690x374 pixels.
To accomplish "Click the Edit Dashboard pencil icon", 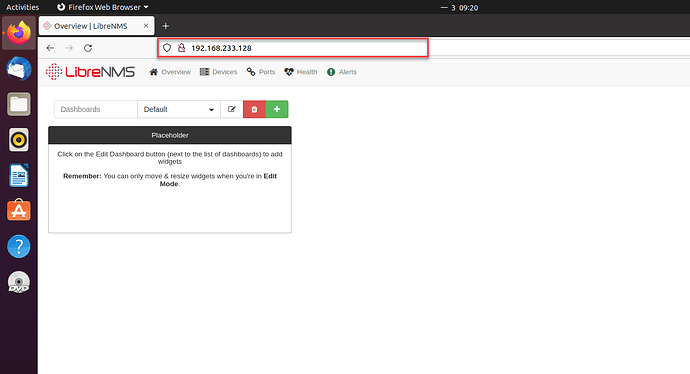I will click(x=231, y=109).
